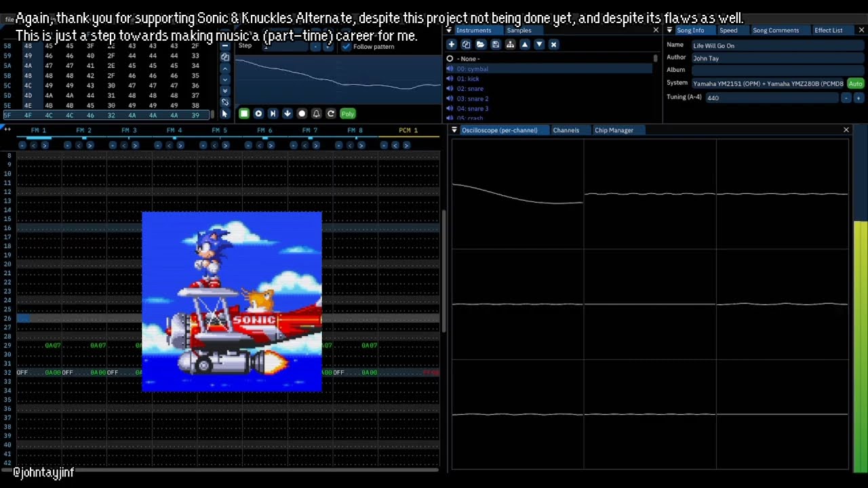
Task: Click the pattern expand icon left of FM 1
Action: (7, 129)
